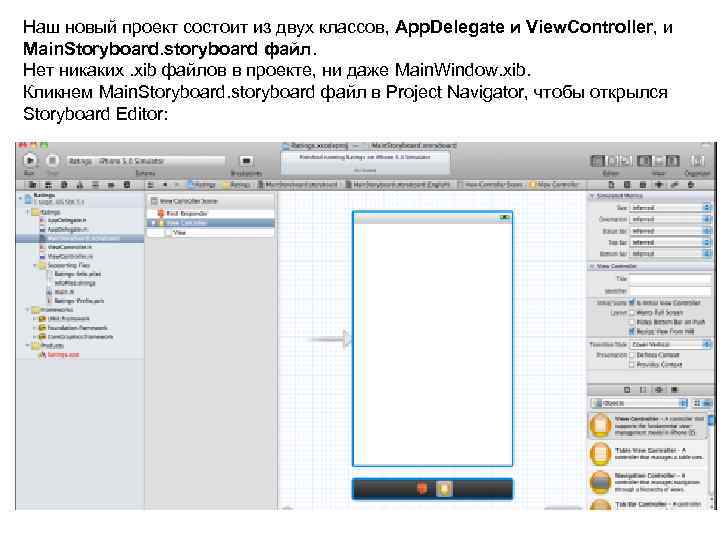Viewport: 720px width, 540px height.
Task: Select MainStoryboard.storyboard in Project Navigator
Action: tap(80, 238)
